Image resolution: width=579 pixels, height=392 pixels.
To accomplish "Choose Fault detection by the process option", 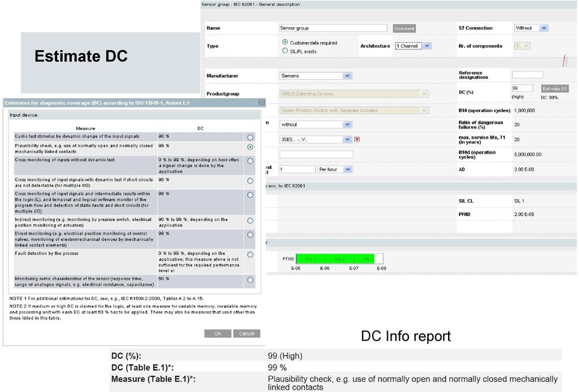I will (x=250, y=254).
